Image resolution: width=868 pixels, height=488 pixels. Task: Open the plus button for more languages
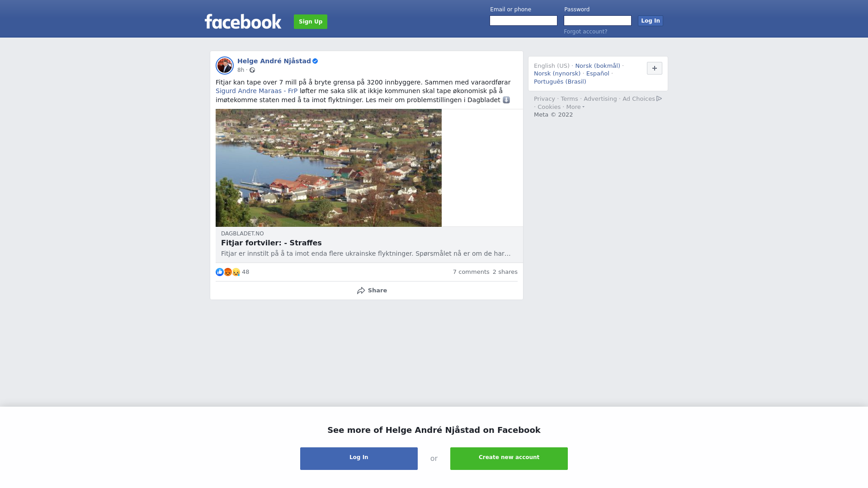pos(655,68)
